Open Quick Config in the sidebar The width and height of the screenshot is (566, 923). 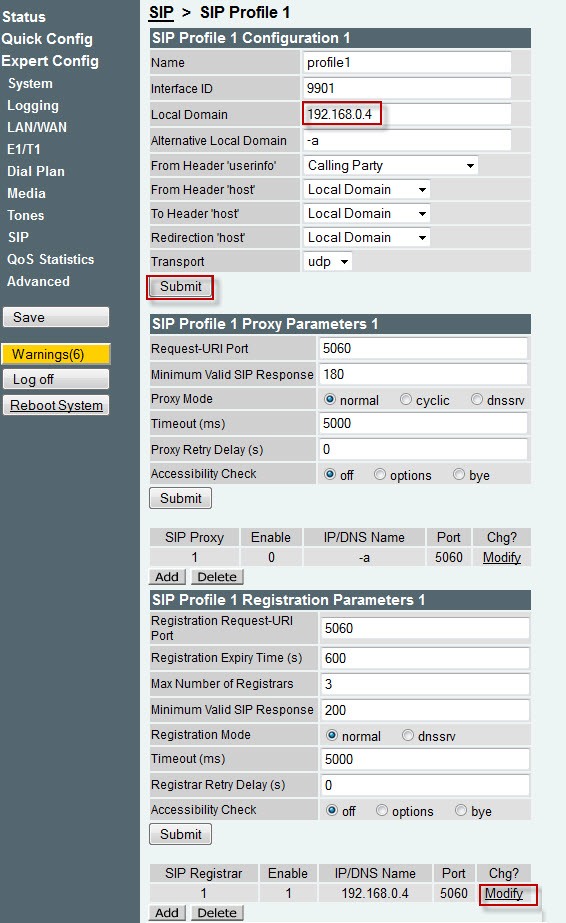point(47,39)
